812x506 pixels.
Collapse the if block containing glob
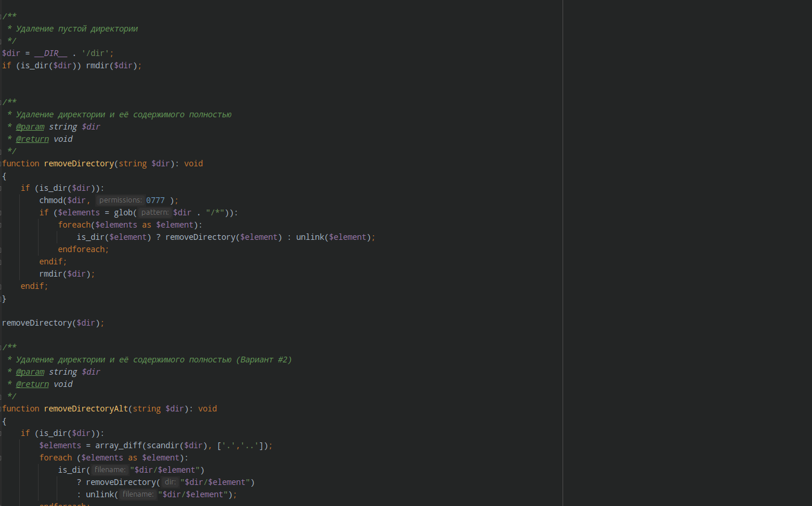[2, 212]
